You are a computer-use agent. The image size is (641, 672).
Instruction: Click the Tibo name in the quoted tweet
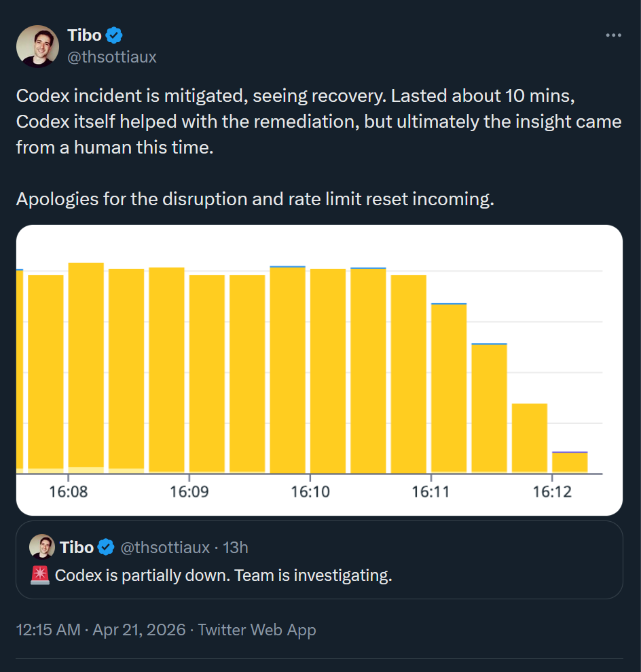77,547
